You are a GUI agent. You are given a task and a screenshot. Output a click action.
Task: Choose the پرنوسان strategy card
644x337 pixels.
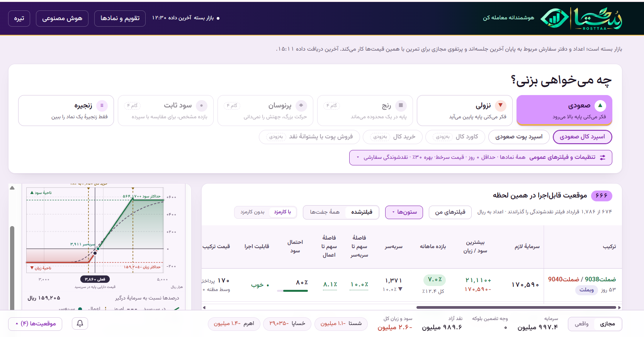265,111
